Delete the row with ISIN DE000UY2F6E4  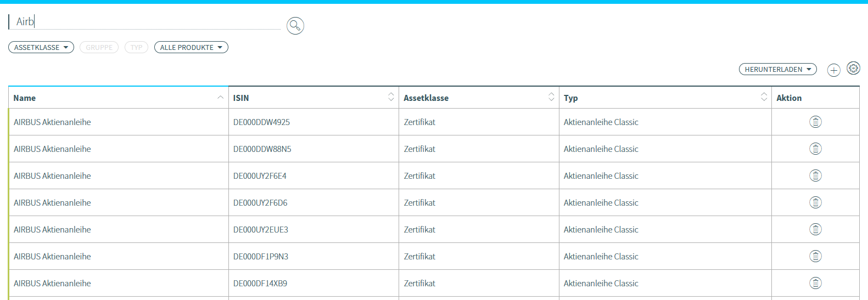click(x=815, y=176)
